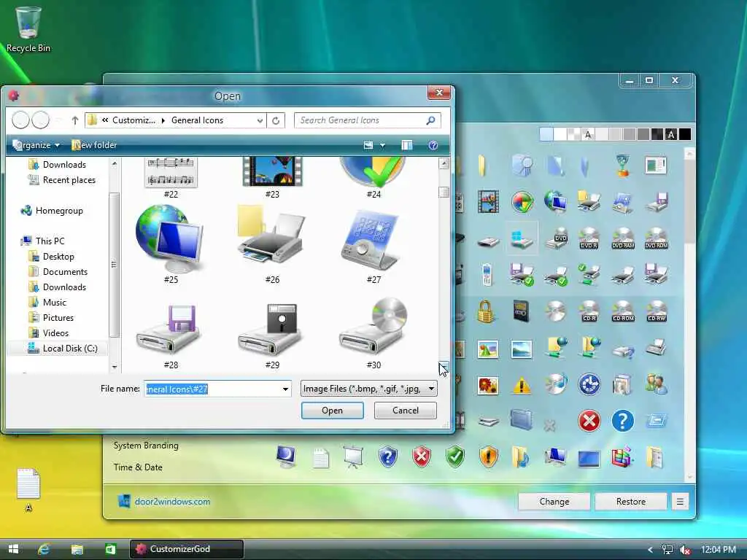Viewport: 747px width, 560px height.
Task: Select the mobile phone icon in CustomizerGod
Action: point(487,275)
